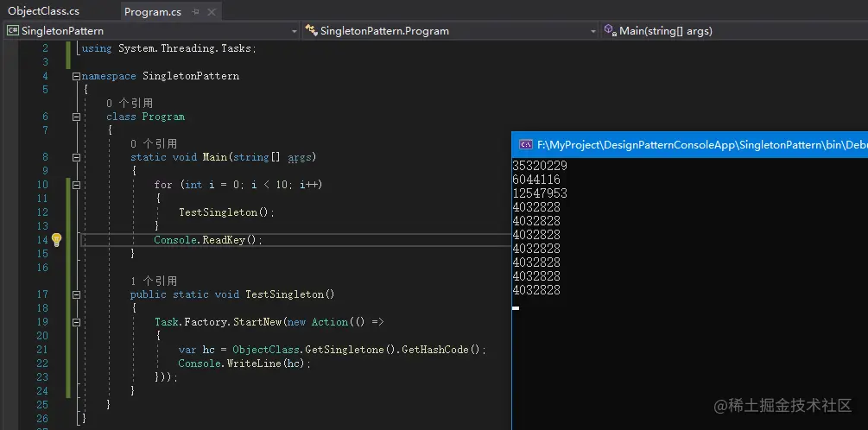This screenshot has height=430, width=868.
Task: Click the console window title bar icon
Action: pos(526,145)
